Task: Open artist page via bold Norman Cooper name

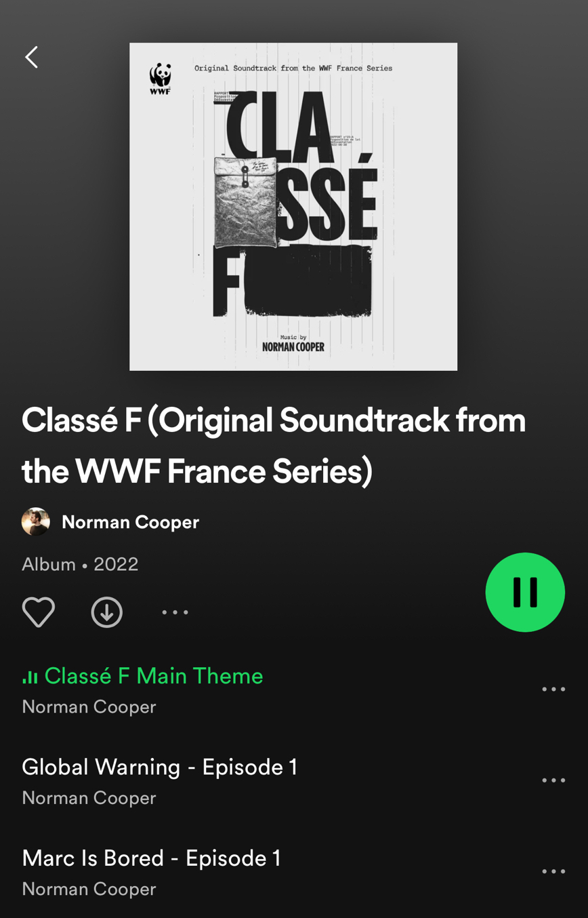Action: 130,522
